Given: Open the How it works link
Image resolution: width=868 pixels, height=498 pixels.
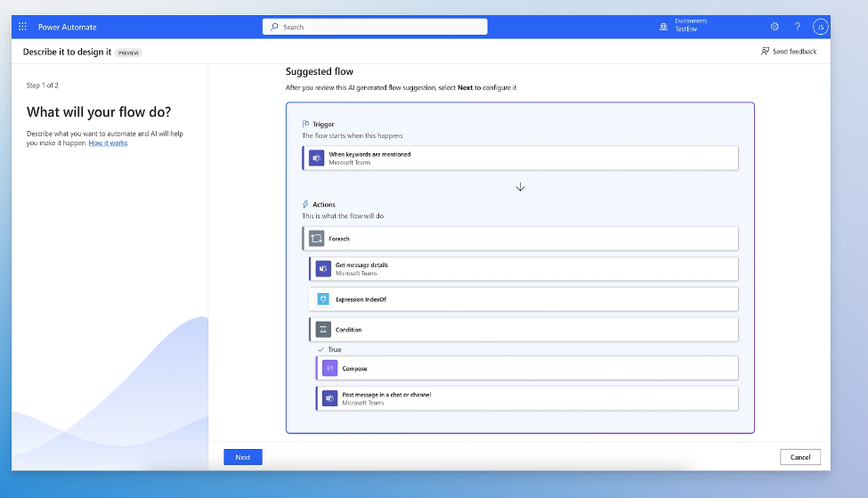Looking at the screenshot, I should coord(108,143).
